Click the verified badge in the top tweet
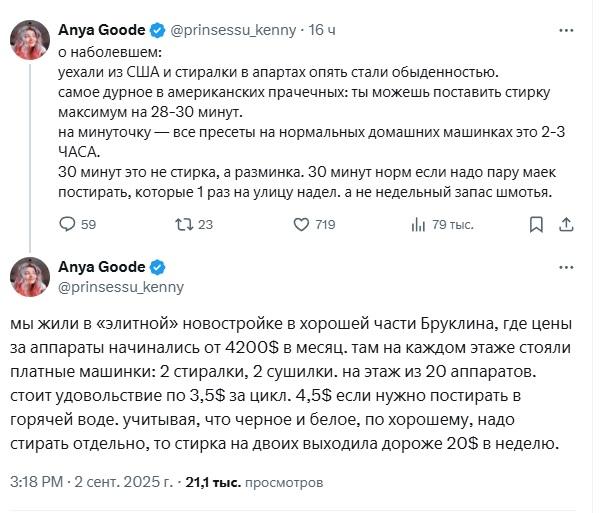 (x=157, y=30)
